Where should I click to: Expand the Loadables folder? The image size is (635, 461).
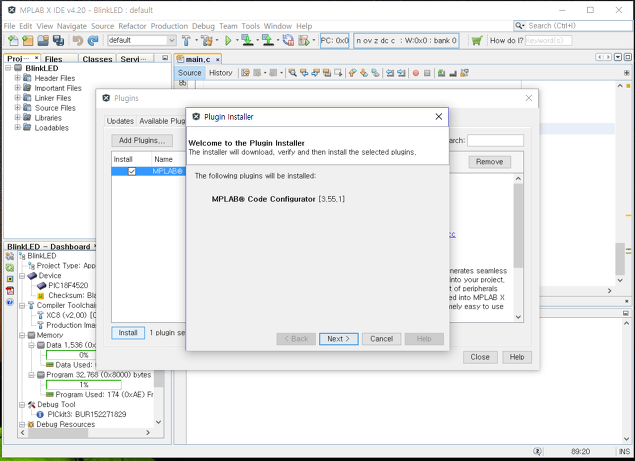point(17,128)
